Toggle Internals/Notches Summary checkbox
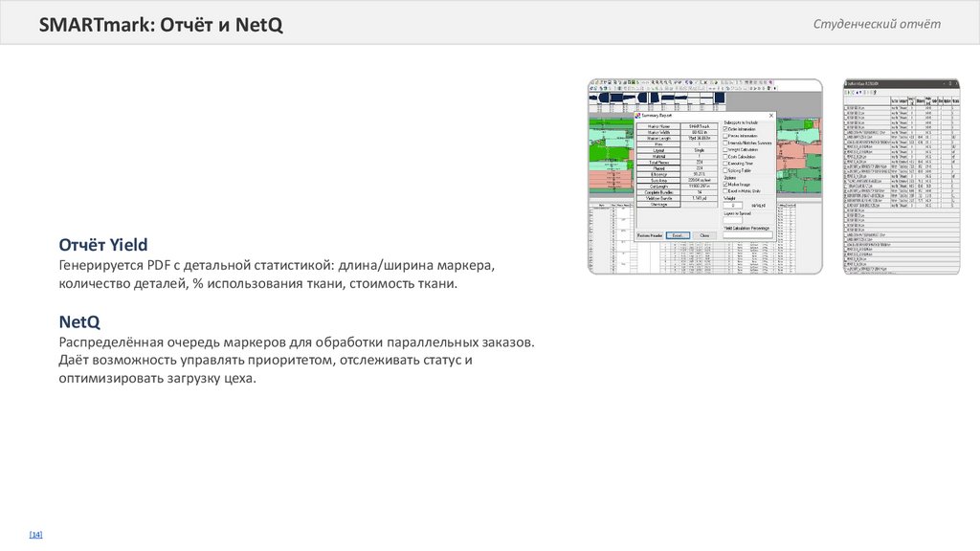Image resolution: width=980 pixels, height=551 pixels. click(725, 143)
